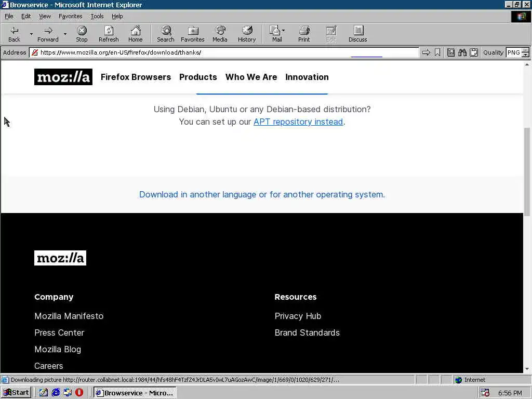532x399 pixels.
Task: Open the View menu
Action: pyautogui.click(x=45, y=16)
